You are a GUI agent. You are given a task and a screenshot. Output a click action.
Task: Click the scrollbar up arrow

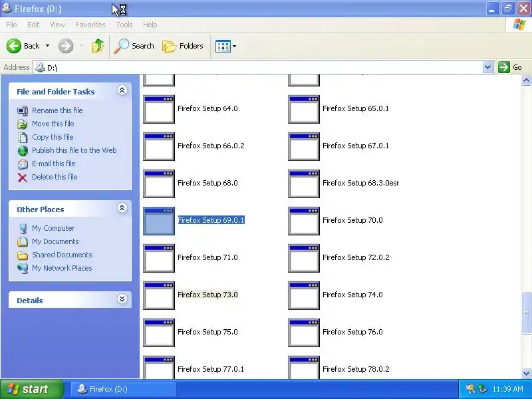tap(526, 80)
